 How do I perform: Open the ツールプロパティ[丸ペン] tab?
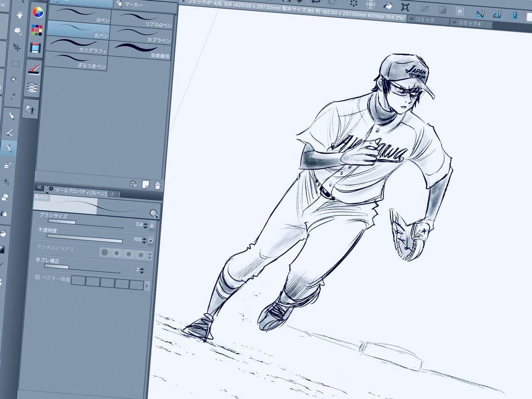click(x=75, y=191)
